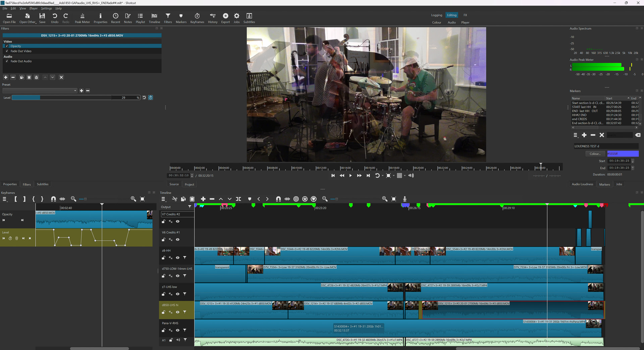This screenshot has height=350, width=644.
Task: Click the Colour... button for marker
Action: (x=595, y=154)
